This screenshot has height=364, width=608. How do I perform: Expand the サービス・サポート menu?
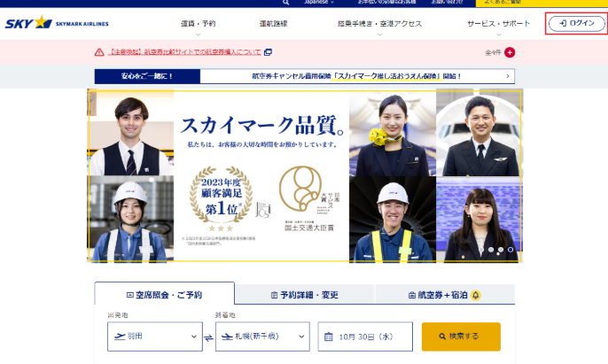pos(499,24)
